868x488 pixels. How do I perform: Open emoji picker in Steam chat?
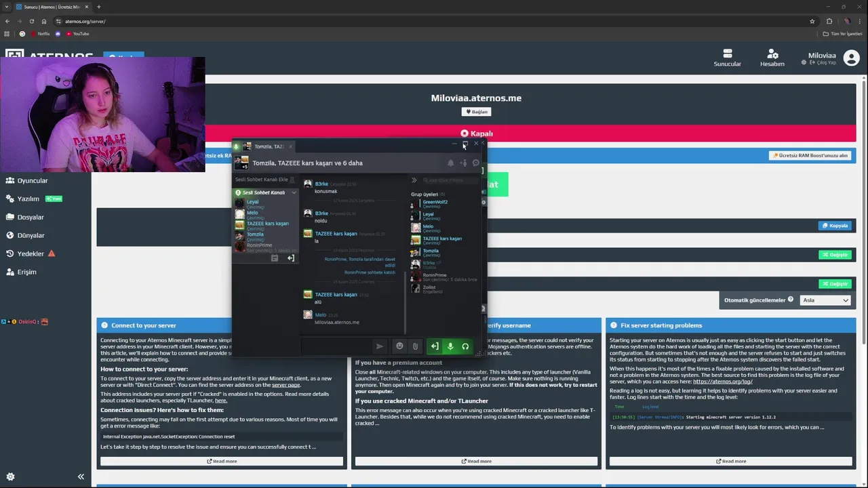point(399,346)
